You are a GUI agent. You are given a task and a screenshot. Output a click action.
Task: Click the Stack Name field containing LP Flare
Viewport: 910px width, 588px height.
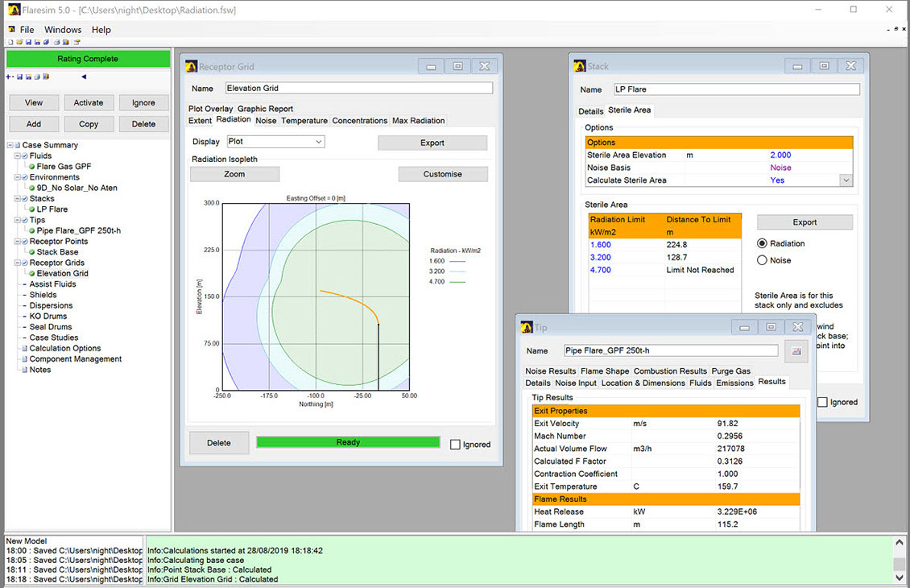click(x=737, y=89)
